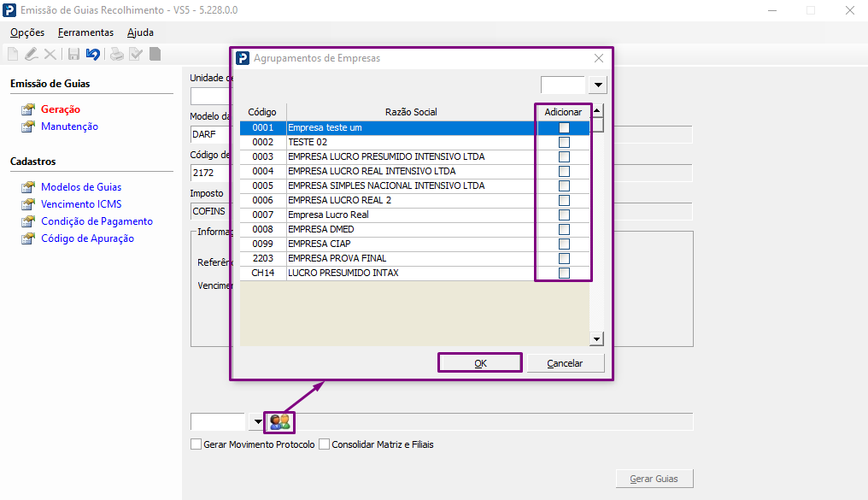This screenshot has height=500, width=868.
Task: Toggle Consolidar Matriz e Filiais checkbox
Action: (x=325, y=444)
